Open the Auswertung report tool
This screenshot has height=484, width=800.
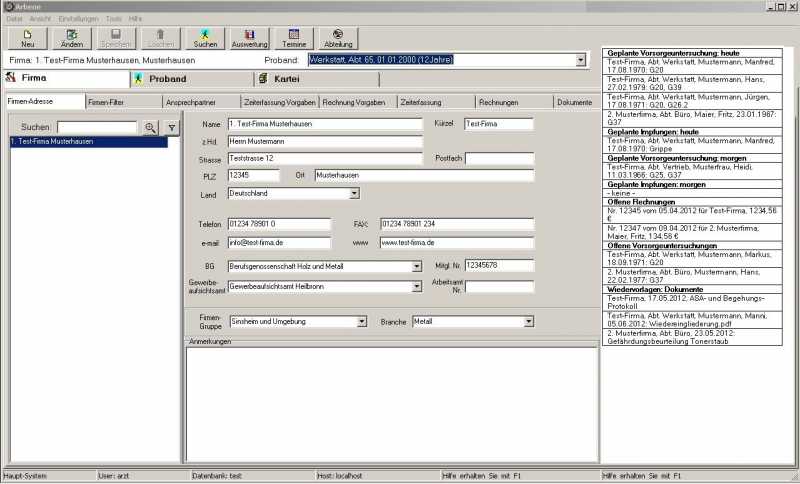click(249, 38)
